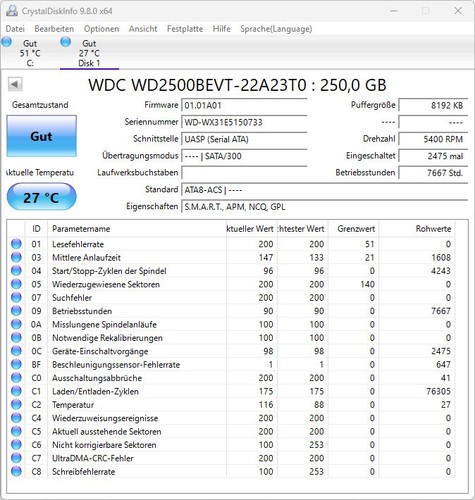
Task: Click status orb of UltraDMA-CRC-Fehler row
Action: click(x=16, y=458)
